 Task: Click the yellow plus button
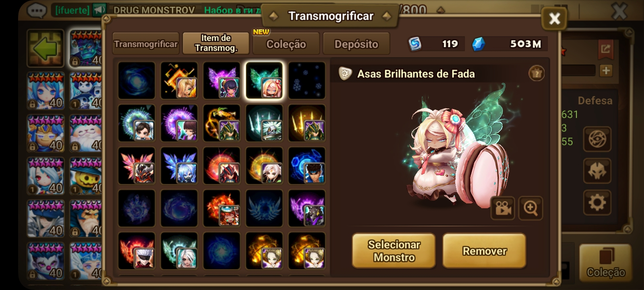point(606,70)
